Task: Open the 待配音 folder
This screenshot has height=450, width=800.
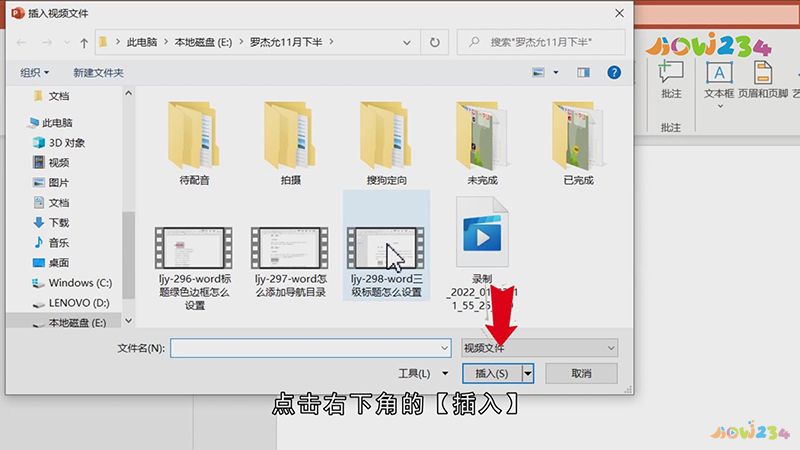Action: (194, 143)
